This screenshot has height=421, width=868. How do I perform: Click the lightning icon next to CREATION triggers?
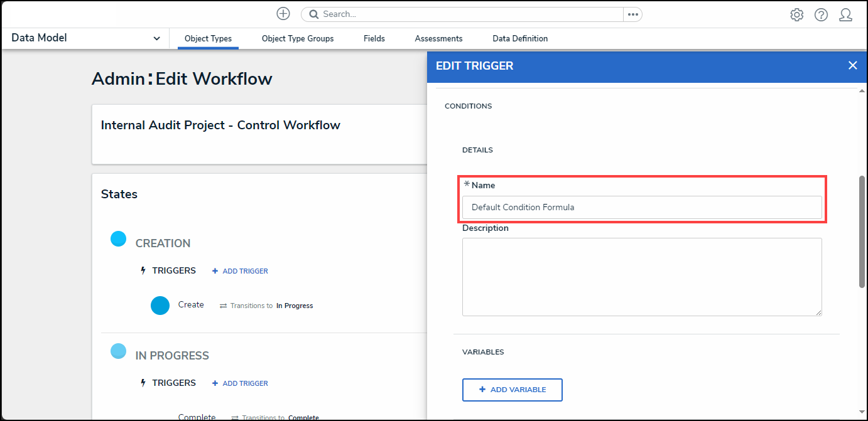click(143, 271)
